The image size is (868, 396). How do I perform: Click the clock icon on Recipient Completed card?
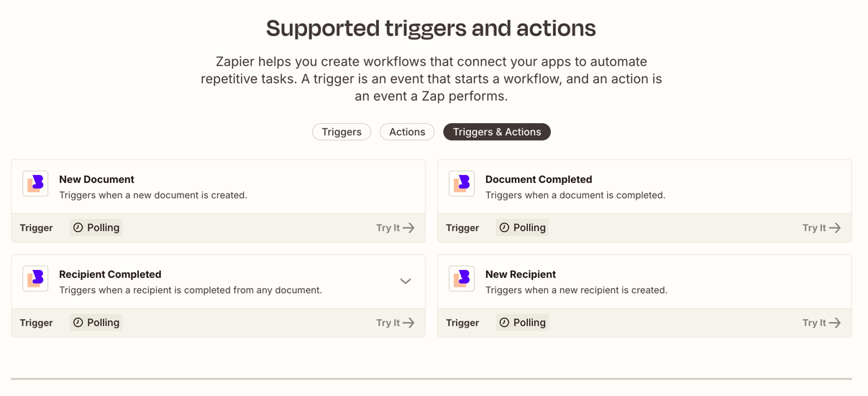point(78,323)
